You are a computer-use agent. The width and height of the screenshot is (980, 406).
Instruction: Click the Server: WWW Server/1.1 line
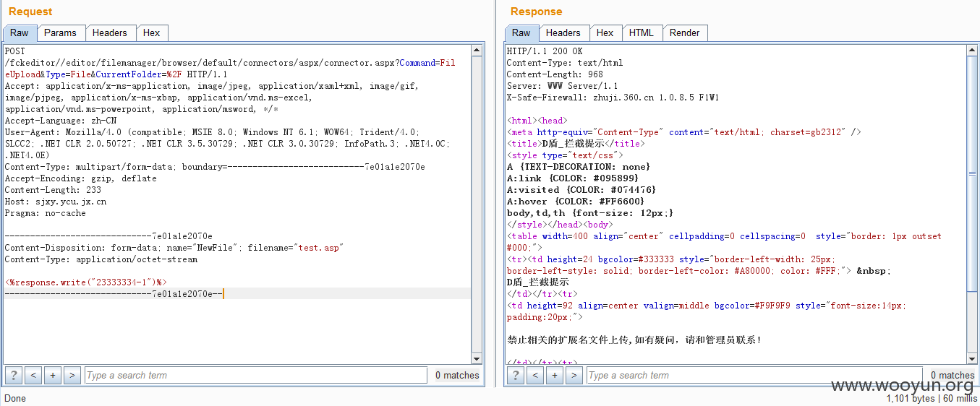point(563,86)
